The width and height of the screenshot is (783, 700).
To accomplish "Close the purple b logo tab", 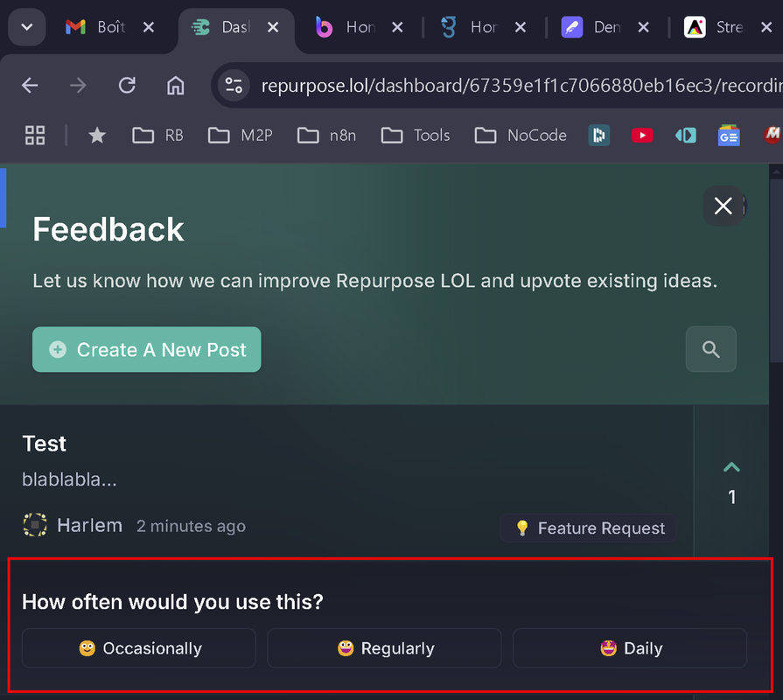I will [x=397, y=27].
